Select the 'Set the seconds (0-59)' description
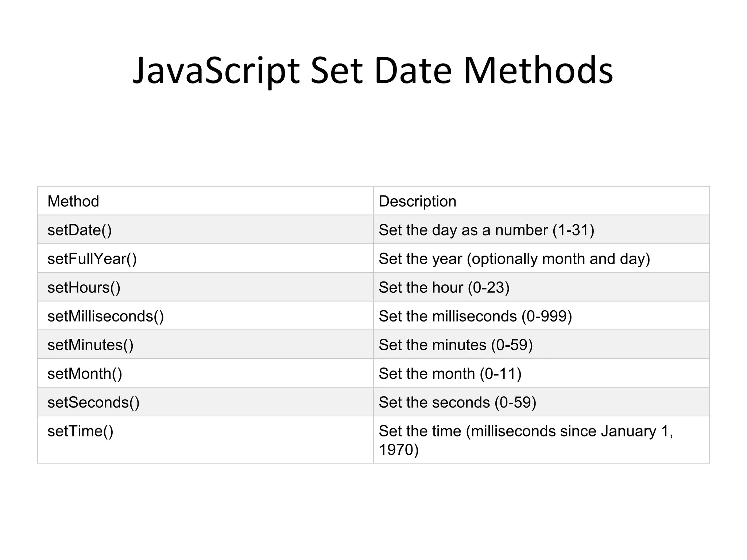This screenshot has width=747, height=560. pyautogui.click(x=457, y=402)
